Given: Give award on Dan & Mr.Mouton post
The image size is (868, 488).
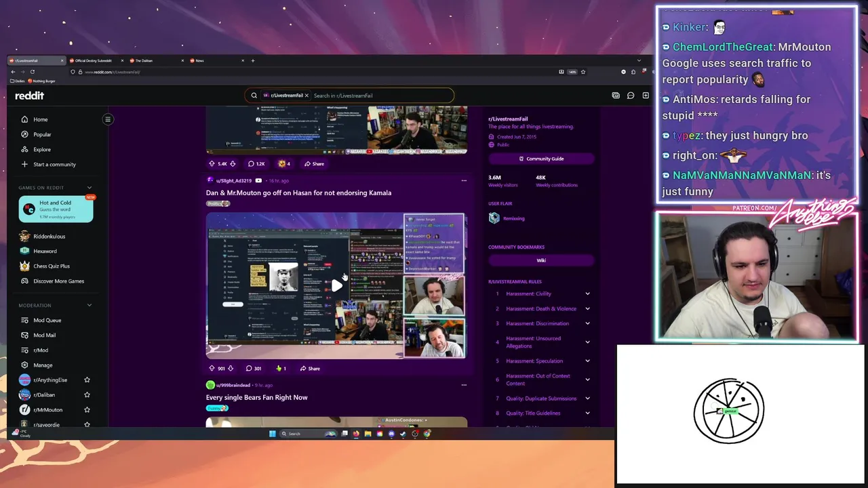Looking at the screenshot, I should click(281, 368).
